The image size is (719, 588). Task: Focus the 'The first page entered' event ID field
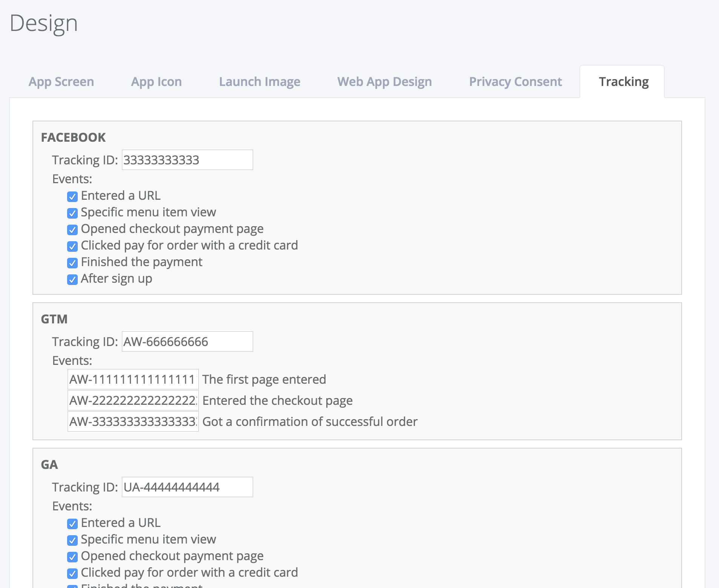click(133, 379)
